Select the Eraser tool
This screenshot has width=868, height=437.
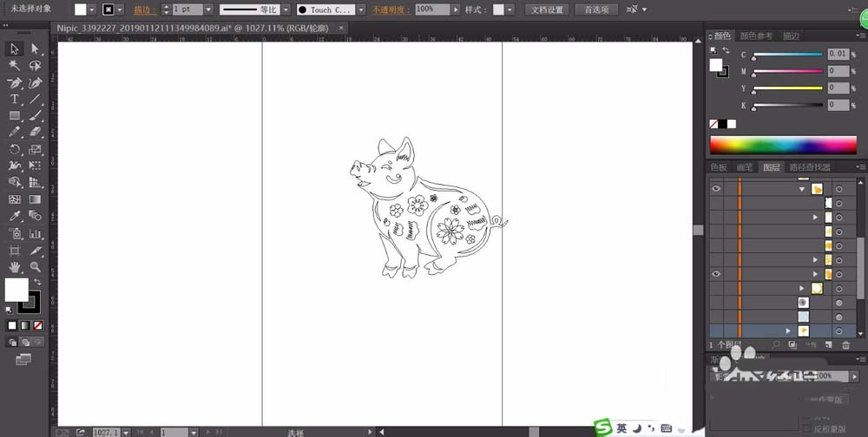(x=36, y=132)
